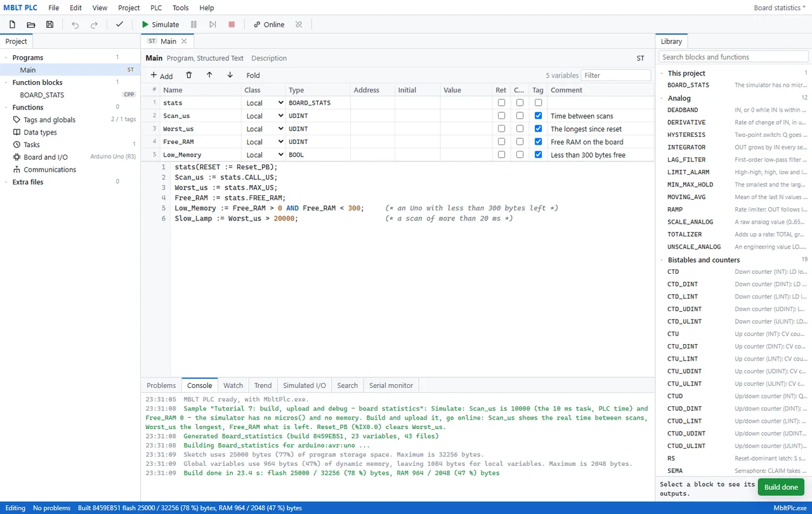Save the project with disk icon
Viewport: 812px width, 514px height.
point(49,24)
